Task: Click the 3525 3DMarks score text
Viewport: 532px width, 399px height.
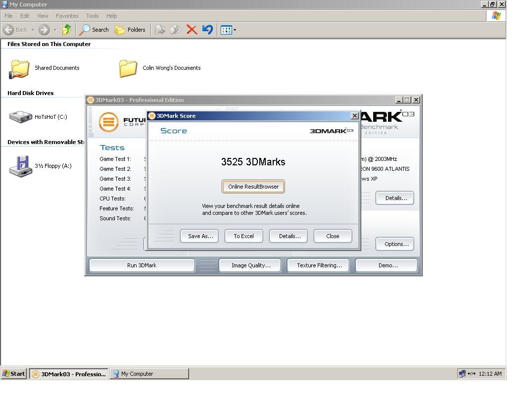Action: (253, 162)
